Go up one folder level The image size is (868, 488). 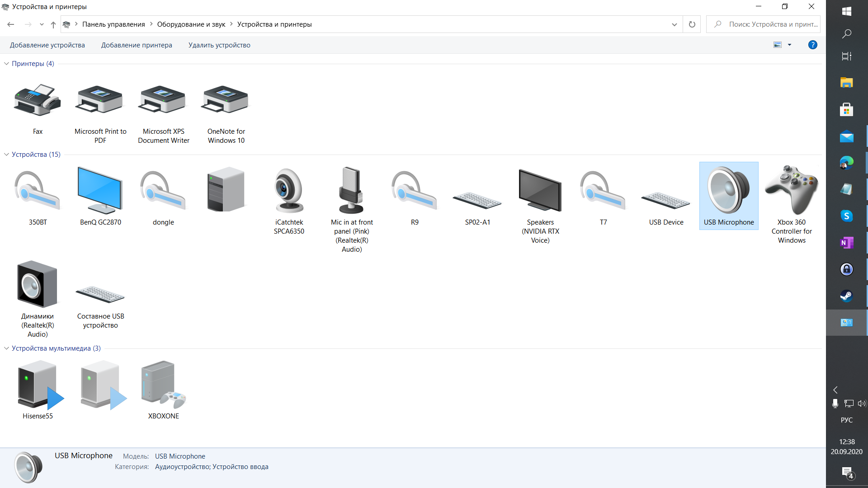click(53, 24)
